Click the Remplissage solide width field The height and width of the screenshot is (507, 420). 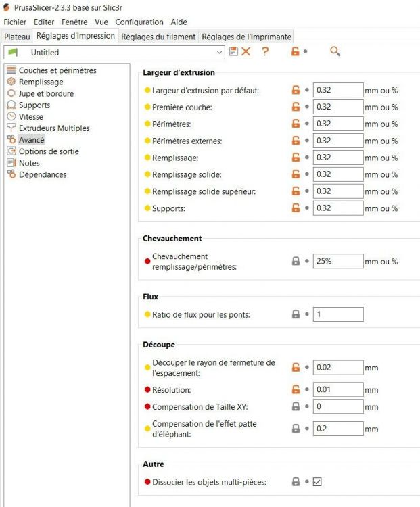coord(338,174)
